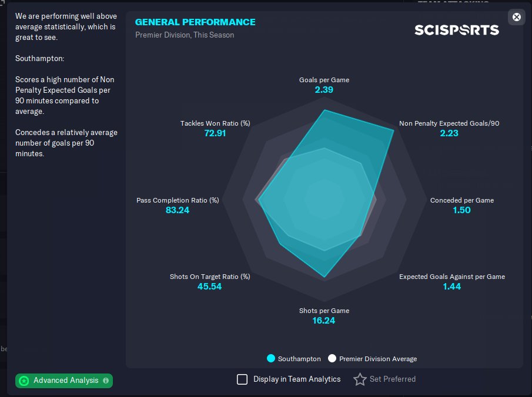The image size is (532, 397).
Task: Select Expected Goals Against per Game label
Action: (x=451, y=277)
